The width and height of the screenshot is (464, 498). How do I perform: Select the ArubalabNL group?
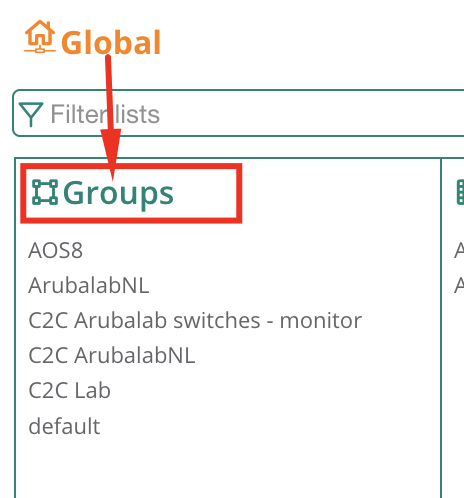tap(89, 286)
